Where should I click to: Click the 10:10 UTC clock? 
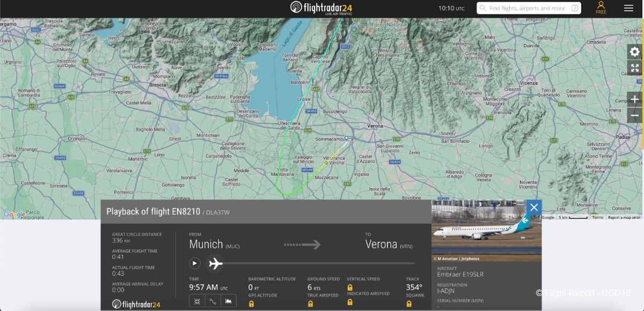[451, 8]
